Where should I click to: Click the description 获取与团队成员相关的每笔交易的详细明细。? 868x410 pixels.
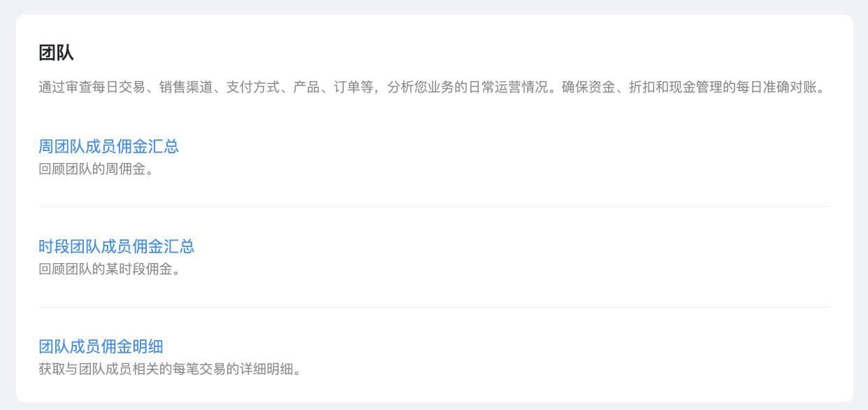[x=170, y=369]
